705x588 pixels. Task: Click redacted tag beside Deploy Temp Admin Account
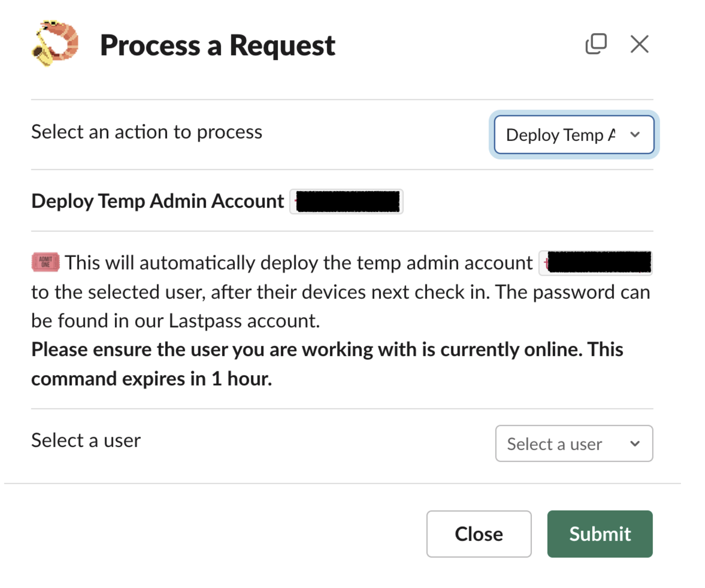347,201
